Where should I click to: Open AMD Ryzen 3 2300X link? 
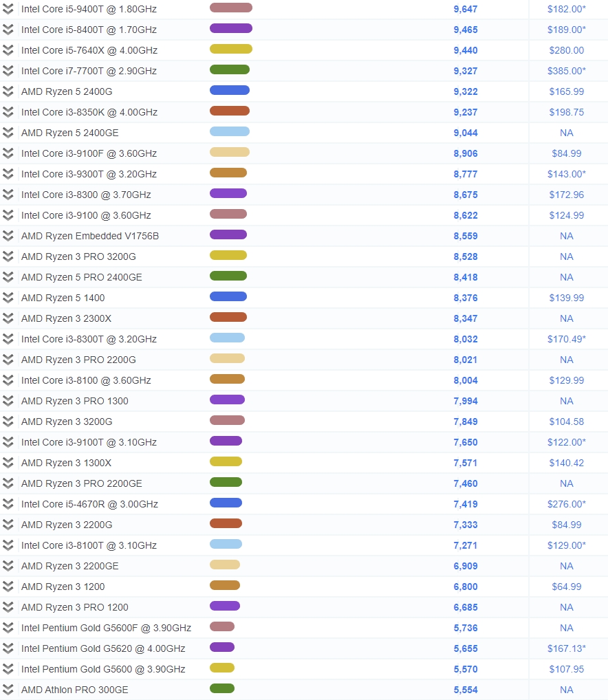pos(66,318)
